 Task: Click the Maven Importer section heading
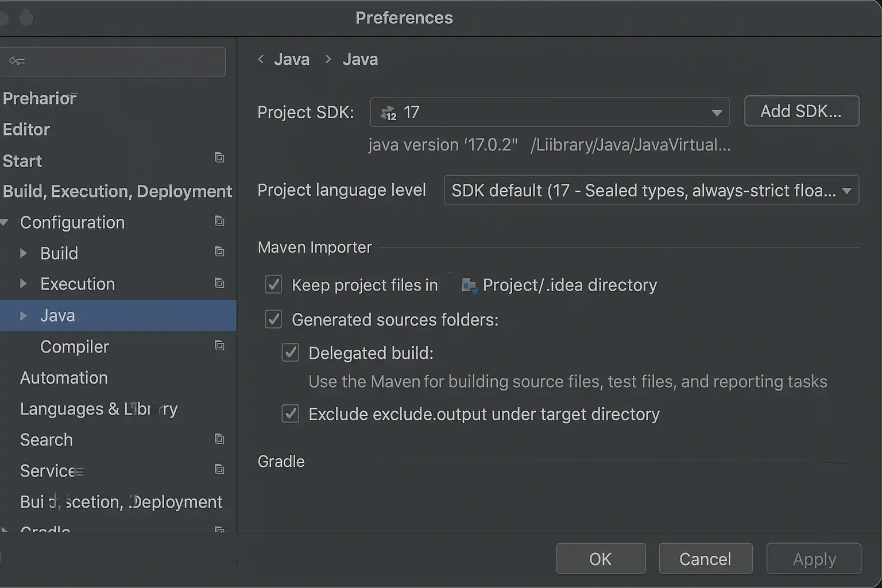pos(315,247)
